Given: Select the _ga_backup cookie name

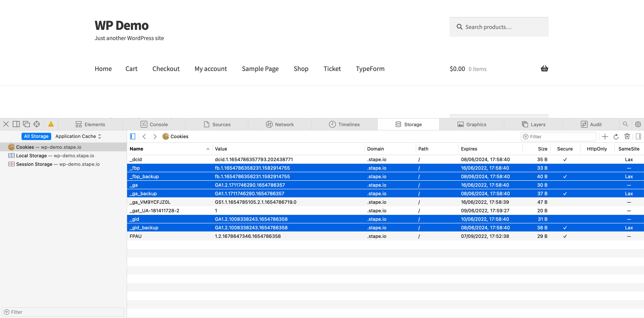Looking at the screenshot, I should point(143,193).
